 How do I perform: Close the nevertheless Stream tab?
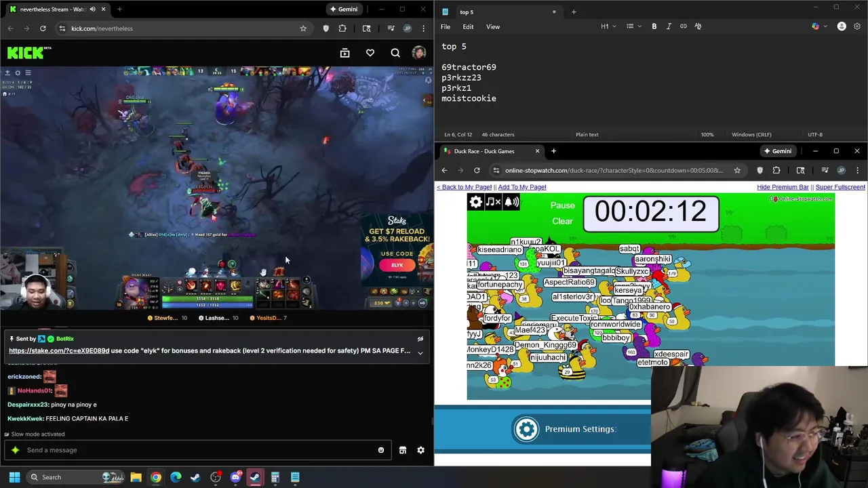(x=103, y=9)
